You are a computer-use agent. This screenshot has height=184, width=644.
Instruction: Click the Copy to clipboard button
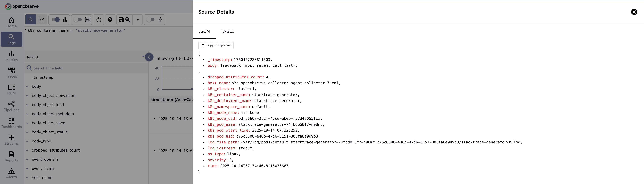[x=216, y=45]
